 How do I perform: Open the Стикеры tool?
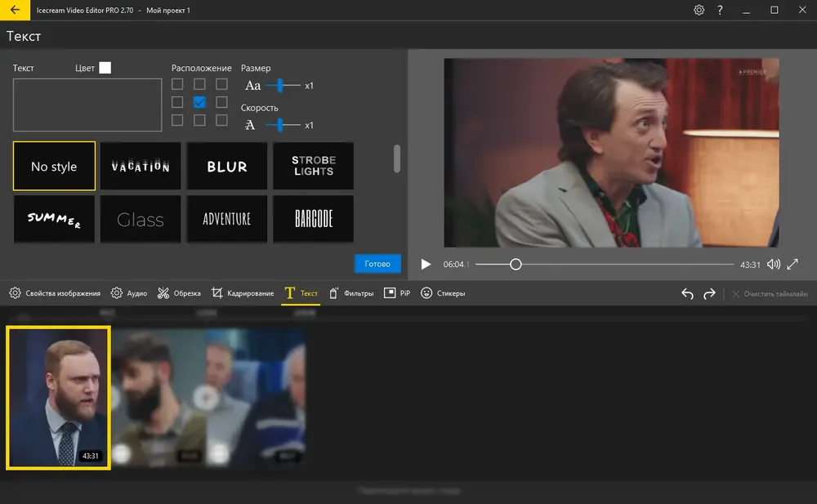tap(443, 293)
